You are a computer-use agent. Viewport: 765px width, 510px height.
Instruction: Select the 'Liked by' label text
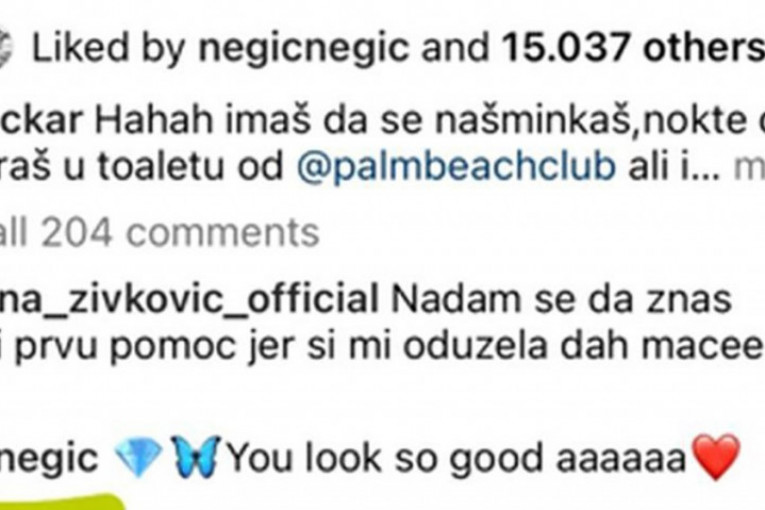(x=108, y=49)
